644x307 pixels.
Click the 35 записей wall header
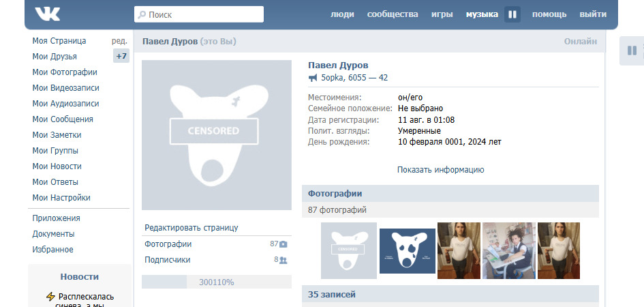click(450, 294)
